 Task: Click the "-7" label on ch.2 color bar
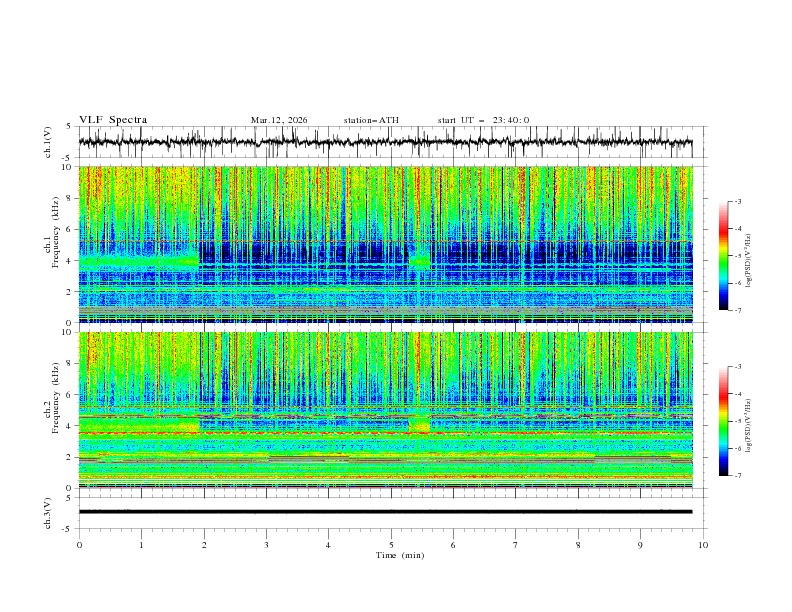[738, 476]
